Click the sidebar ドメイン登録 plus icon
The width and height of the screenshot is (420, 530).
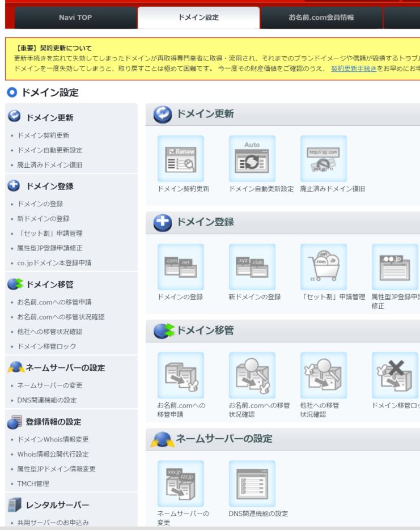(14, 185)
